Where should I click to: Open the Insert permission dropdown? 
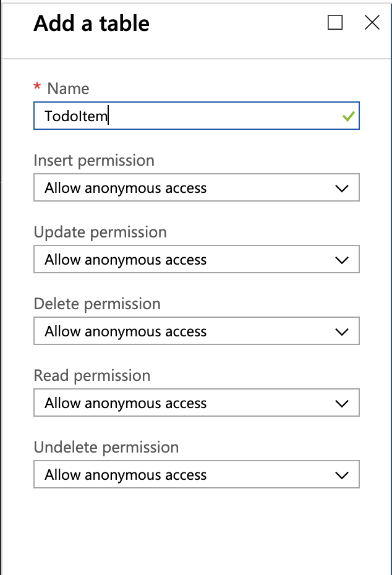pyautogui.click(x=196, y=187)
